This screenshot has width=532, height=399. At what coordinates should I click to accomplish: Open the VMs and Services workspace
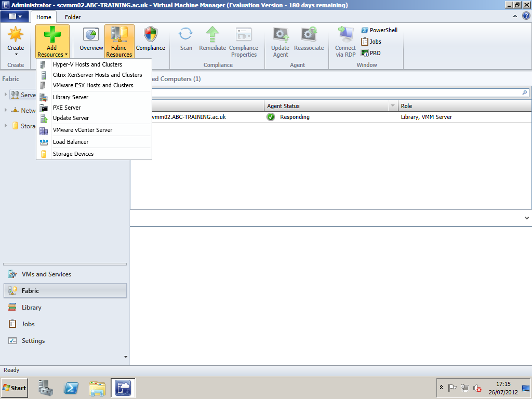(x=65, y=274)
